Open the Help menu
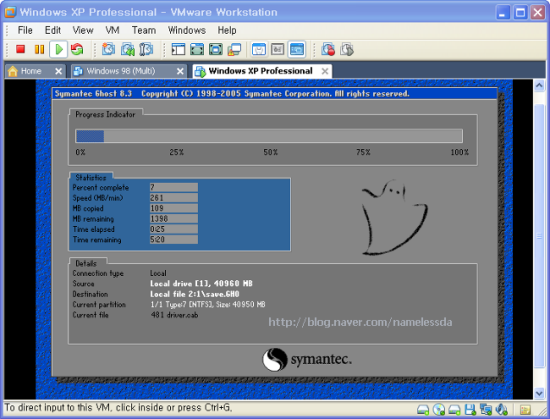The width and height of the screenshot is (550, 419). pyautogui.click(x=227, y=30)
